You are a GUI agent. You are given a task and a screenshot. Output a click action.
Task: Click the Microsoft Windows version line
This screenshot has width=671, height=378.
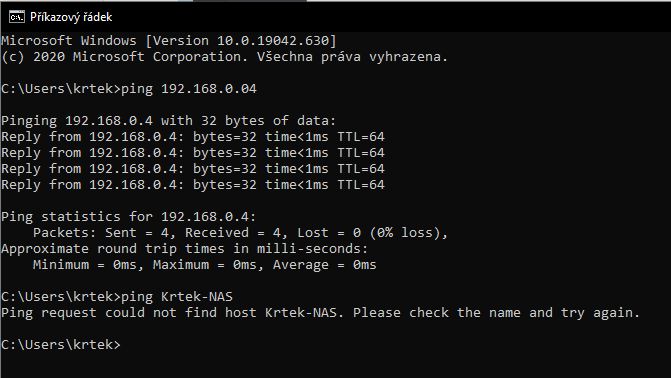pos(169,41)
